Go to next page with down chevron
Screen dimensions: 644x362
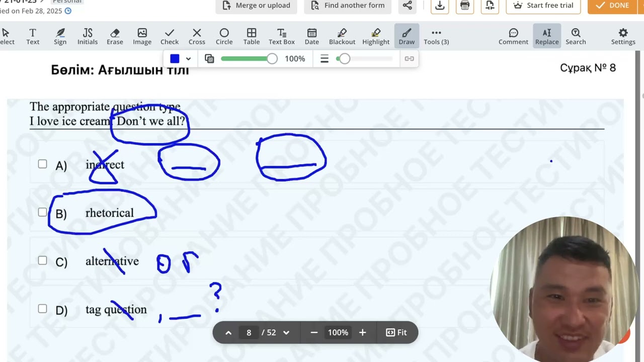click(286, 332)
